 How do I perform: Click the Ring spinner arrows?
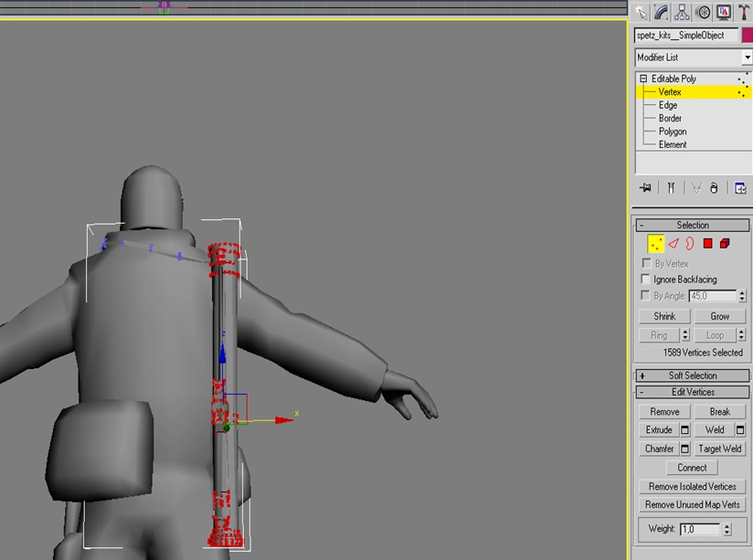click(x=685, y=335)
